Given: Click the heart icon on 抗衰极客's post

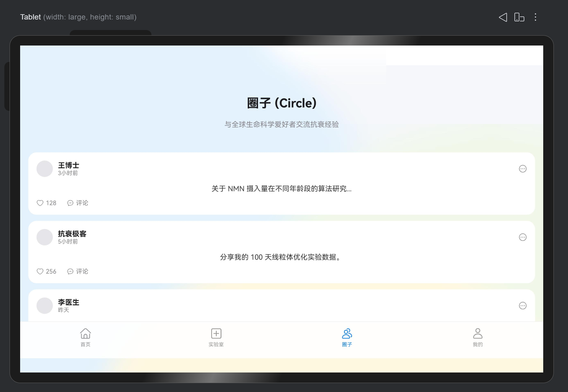Looking at the screenshot, I should coord(40,271).
